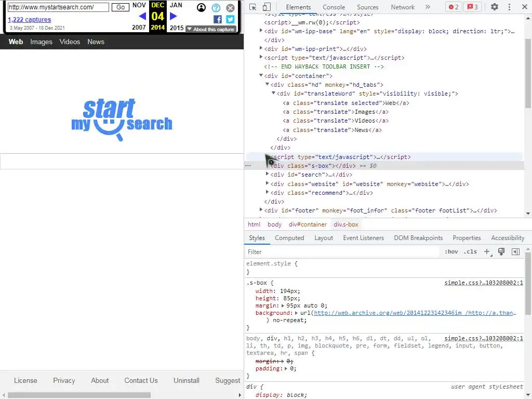
Task: Open the Contact Us footer link
Action: click(x=141, y=380)
